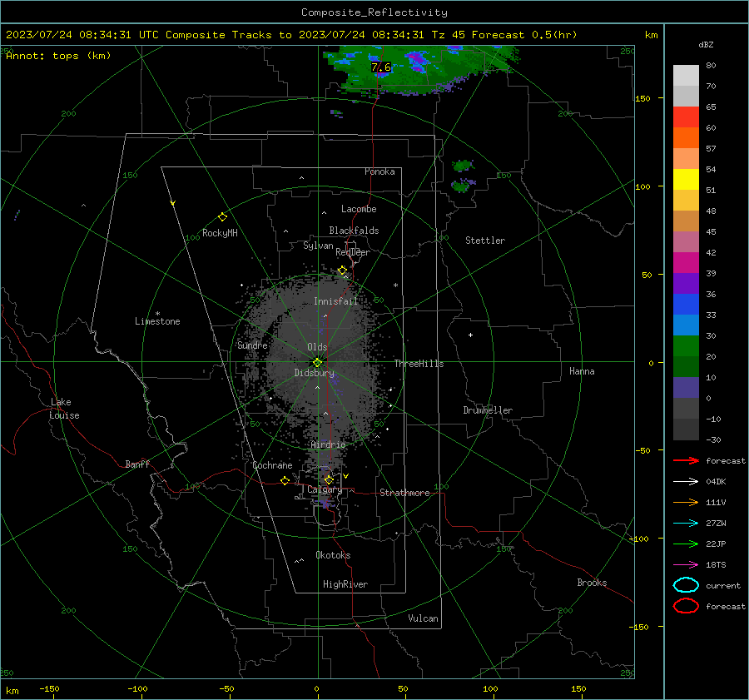Image resolution: width=749 pixels, height=700 pixels.
Task: Click the 04DK track label in legend
Action: tap(716, 482)
